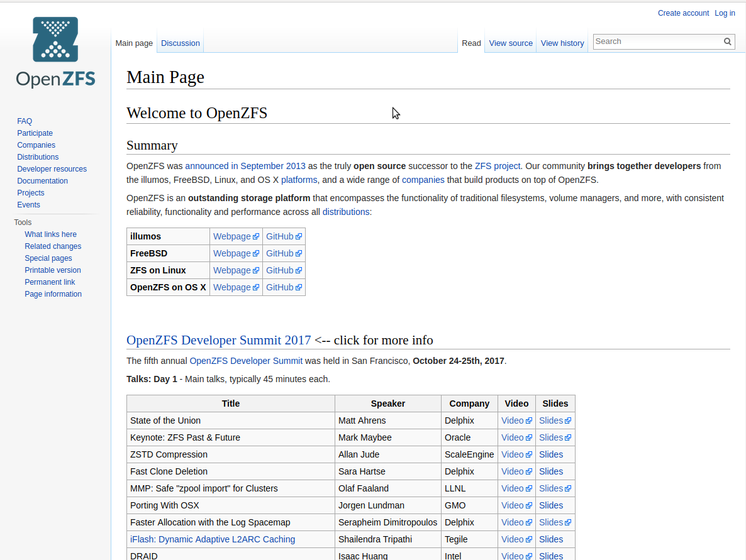Click Printable version tool
746x560 pixels.
(x=53, y=270)
